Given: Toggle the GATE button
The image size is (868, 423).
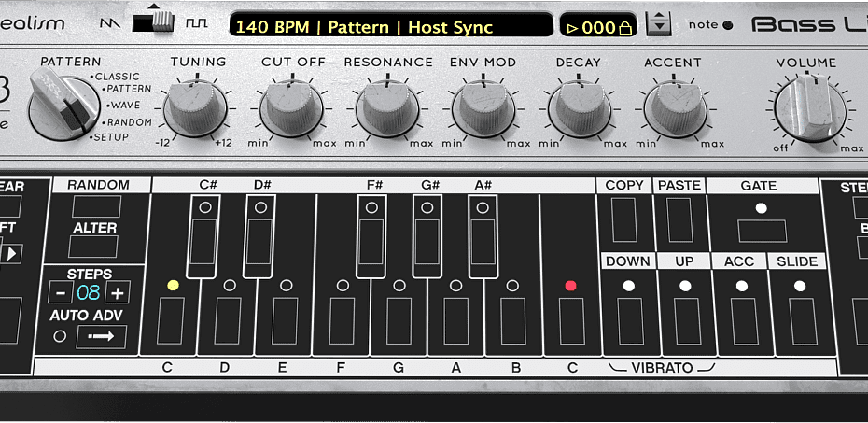Looking at the screenshot, I should coord(762,230).
